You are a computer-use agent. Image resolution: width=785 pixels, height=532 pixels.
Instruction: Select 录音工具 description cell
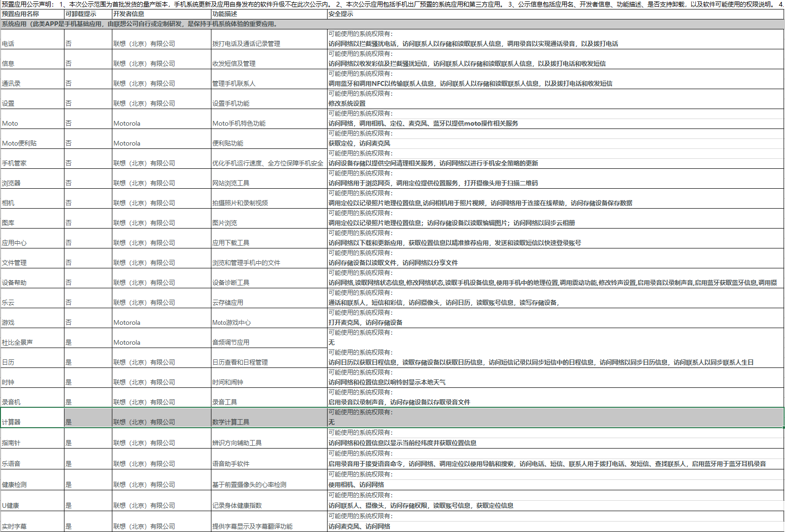tap(269, 398)
